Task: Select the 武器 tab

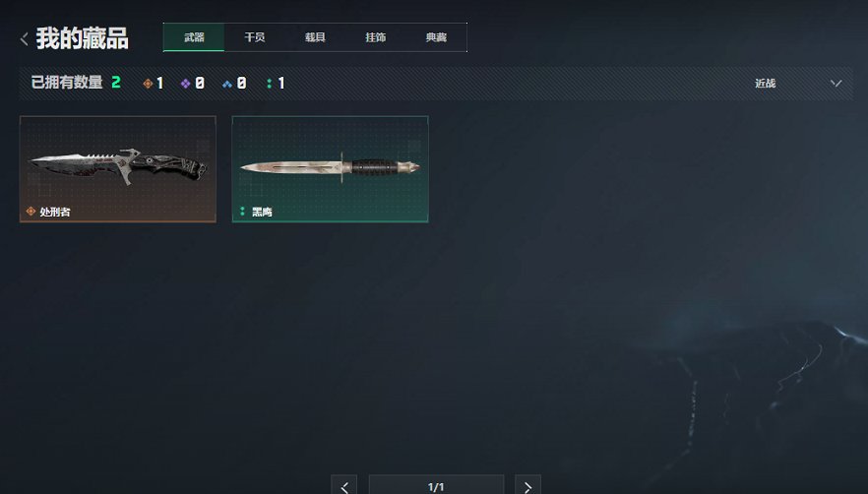Action: [194, 37]
